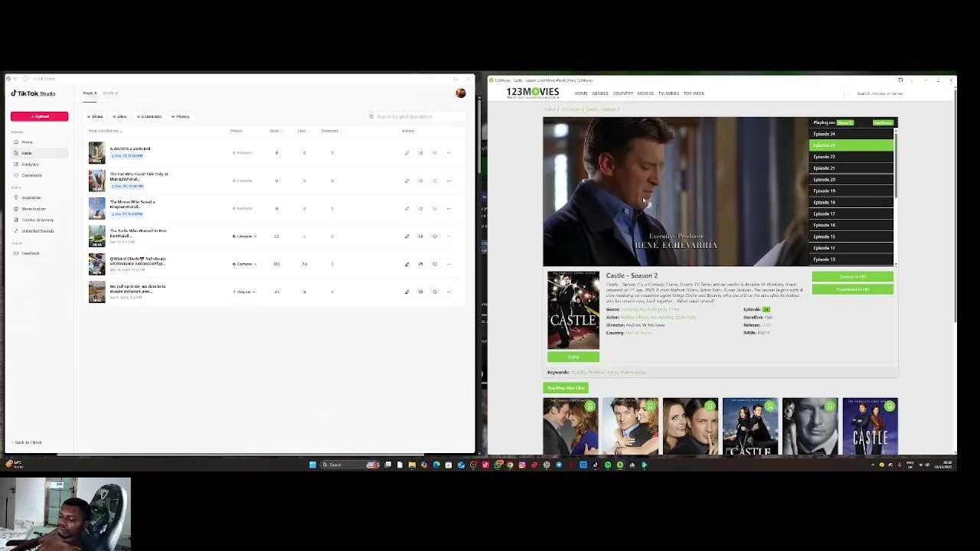The width and height of the screenshot is (980, 551).
Task: Click the video player on 123Movies
Action: pos(676,191)
